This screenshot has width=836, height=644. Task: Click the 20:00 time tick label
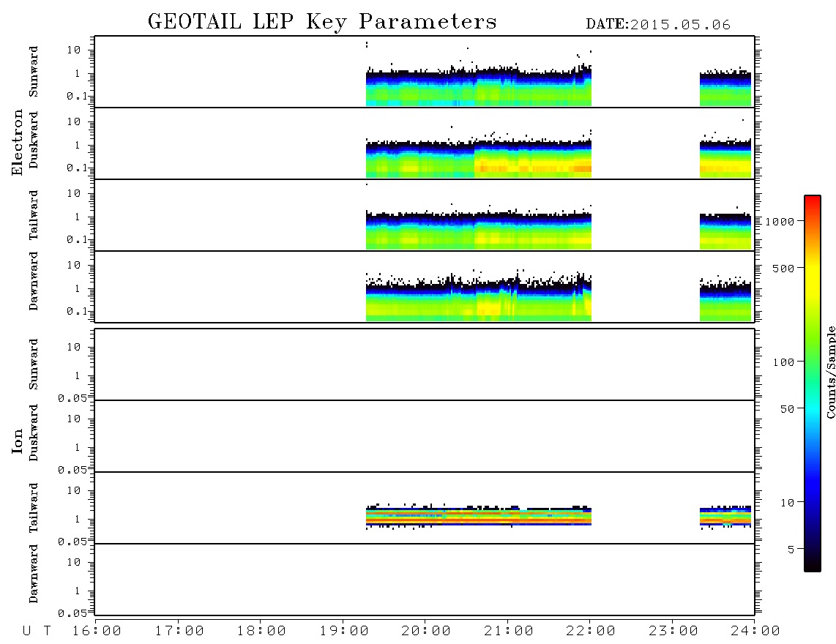click(x=426, y=631)
